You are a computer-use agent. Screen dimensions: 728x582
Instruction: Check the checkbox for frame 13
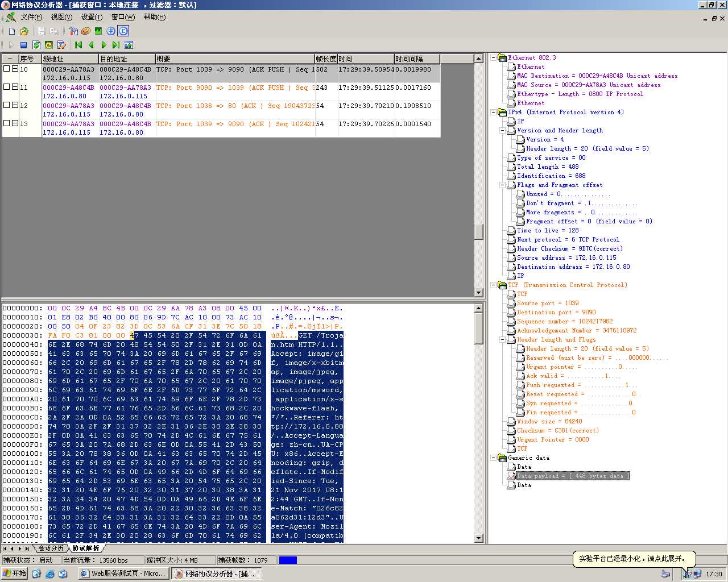pyautogui.click(x=7, y=123)
